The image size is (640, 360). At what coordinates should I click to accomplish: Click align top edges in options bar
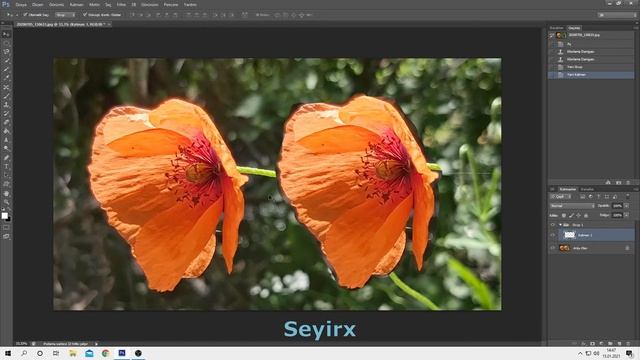133,15
